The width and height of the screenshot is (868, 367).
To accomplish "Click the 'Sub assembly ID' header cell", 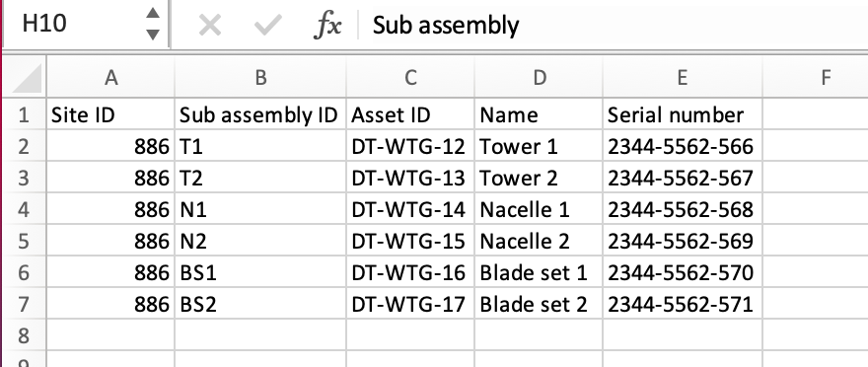I will 260,115.
